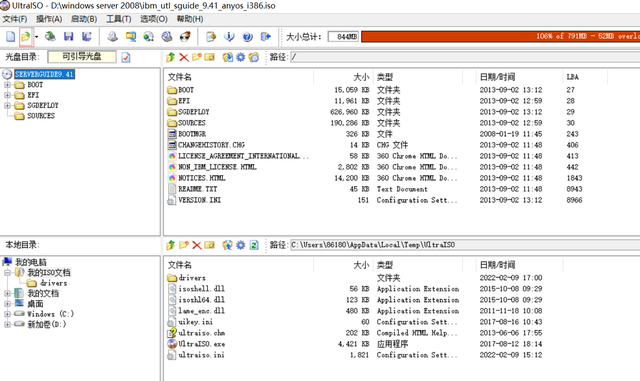Expand the EFI tree node

coord(7,95)
